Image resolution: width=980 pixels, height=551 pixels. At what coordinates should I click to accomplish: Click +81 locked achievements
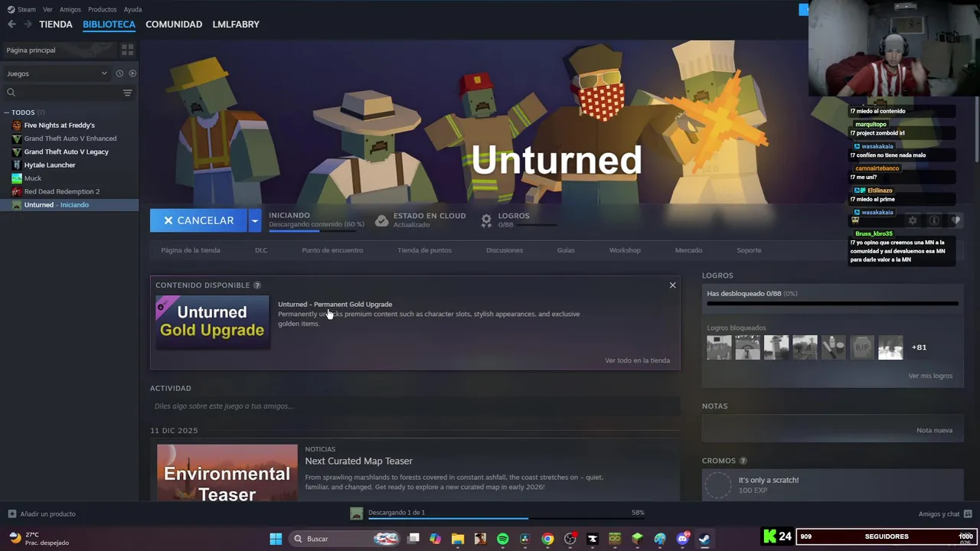tap(919, 347)
